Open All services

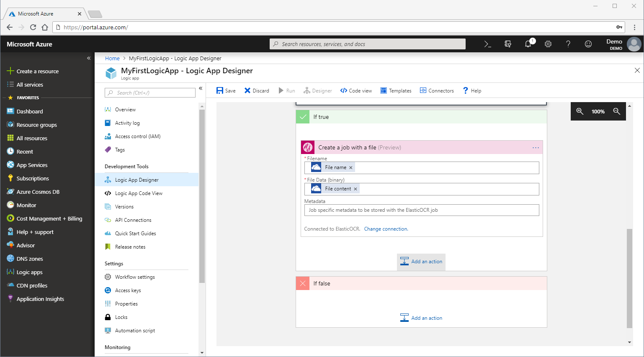click(x=25, y=85)
